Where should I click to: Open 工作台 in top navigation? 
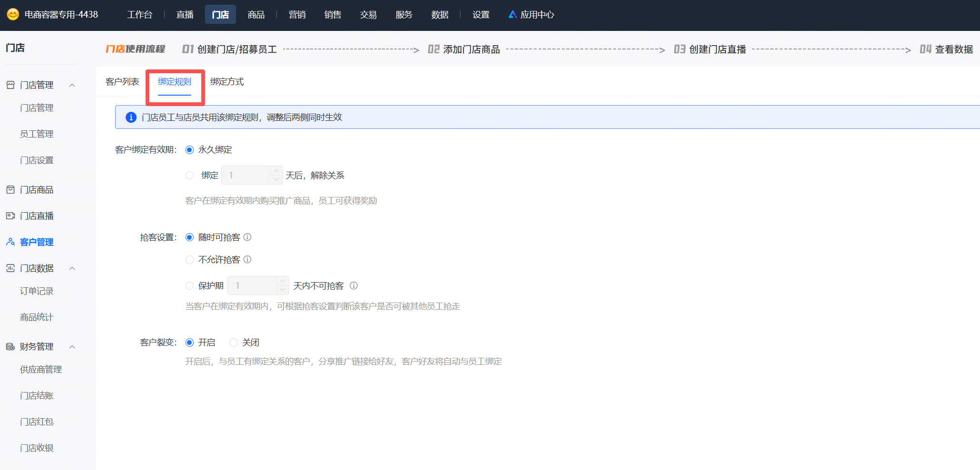coord(139,15)
